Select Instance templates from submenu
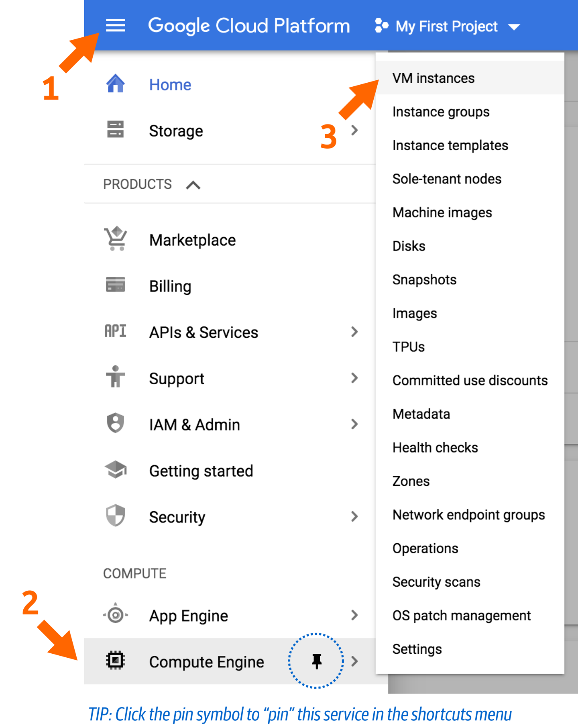The height and width of the screenshot is (728, 578). 470,145
